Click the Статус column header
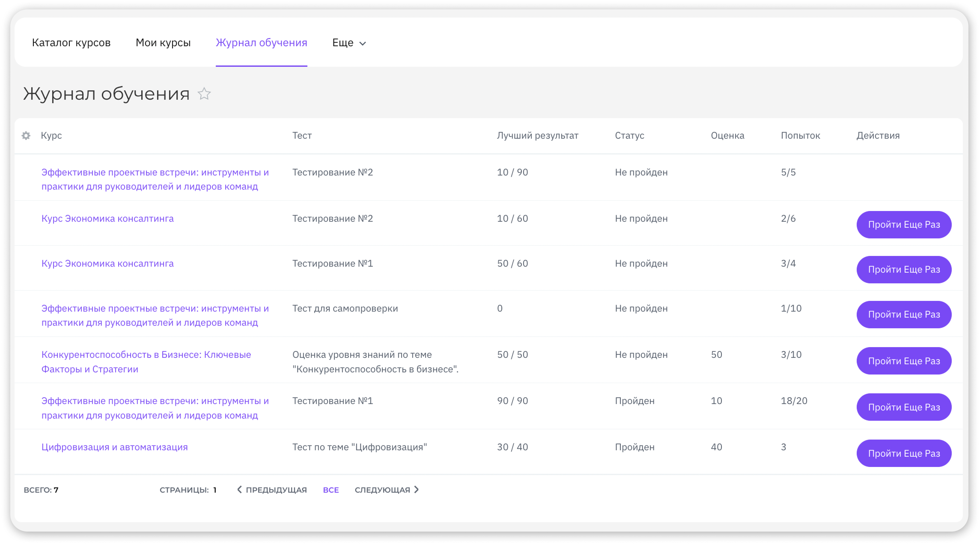This screenshot has height=544, width=980. tap(629, 135)
